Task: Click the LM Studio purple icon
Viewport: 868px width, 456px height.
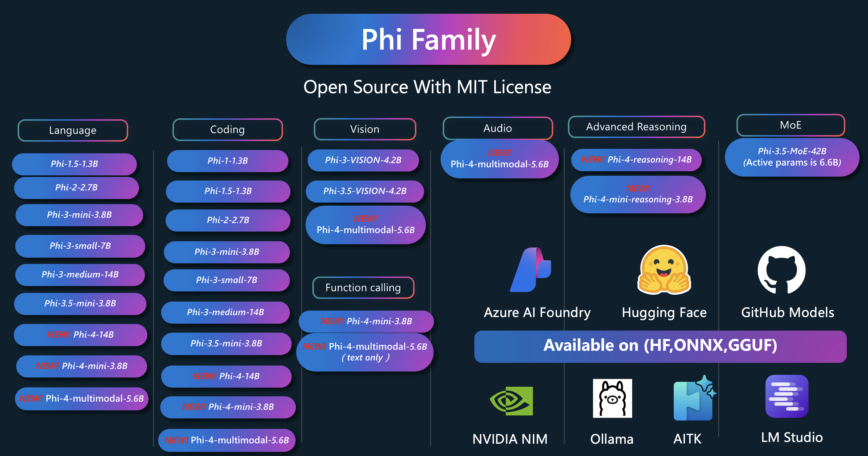Action: tap(786, 397)
